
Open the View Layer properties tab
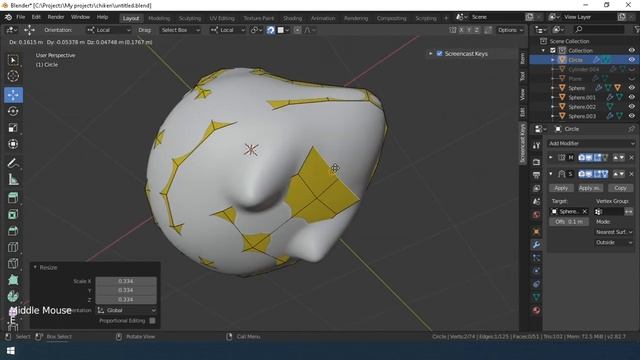pyautogui.click(x=536, y=188)
